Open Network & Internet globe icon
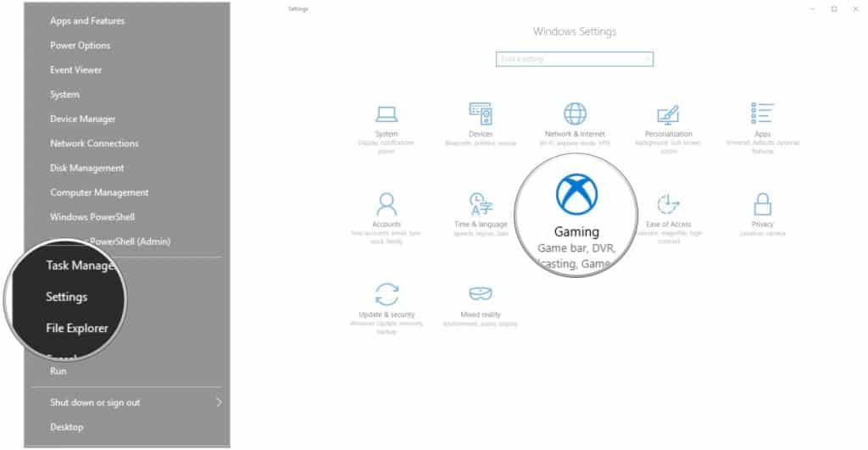 click(575, 114)
